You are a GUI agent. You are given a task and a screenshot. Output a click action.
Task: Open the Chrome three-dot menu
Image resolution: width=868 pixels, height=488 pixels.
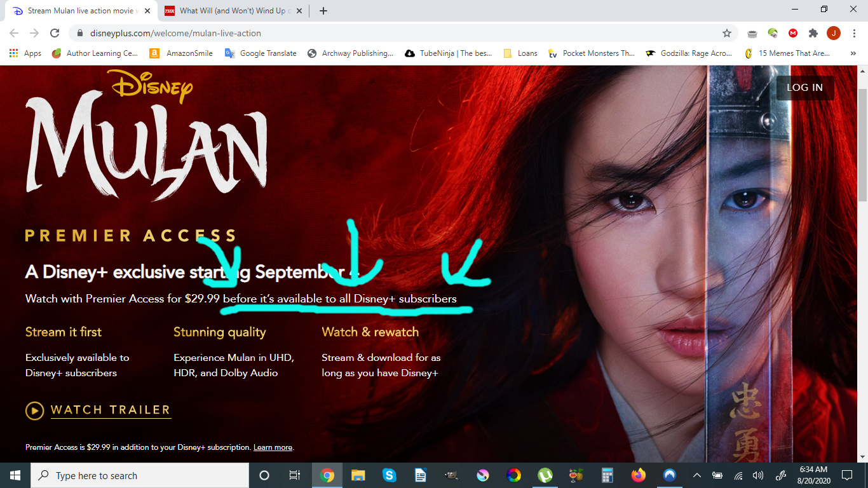click(x=853, y=33)
